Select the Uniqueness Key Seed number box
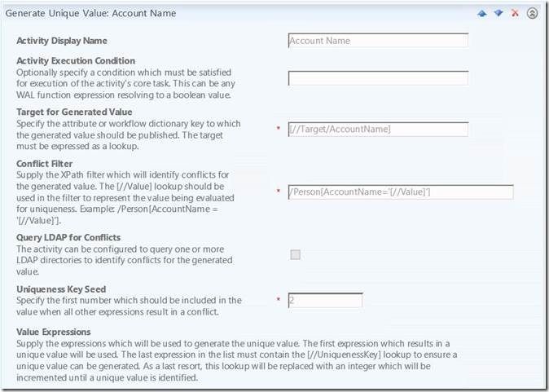 325,301
